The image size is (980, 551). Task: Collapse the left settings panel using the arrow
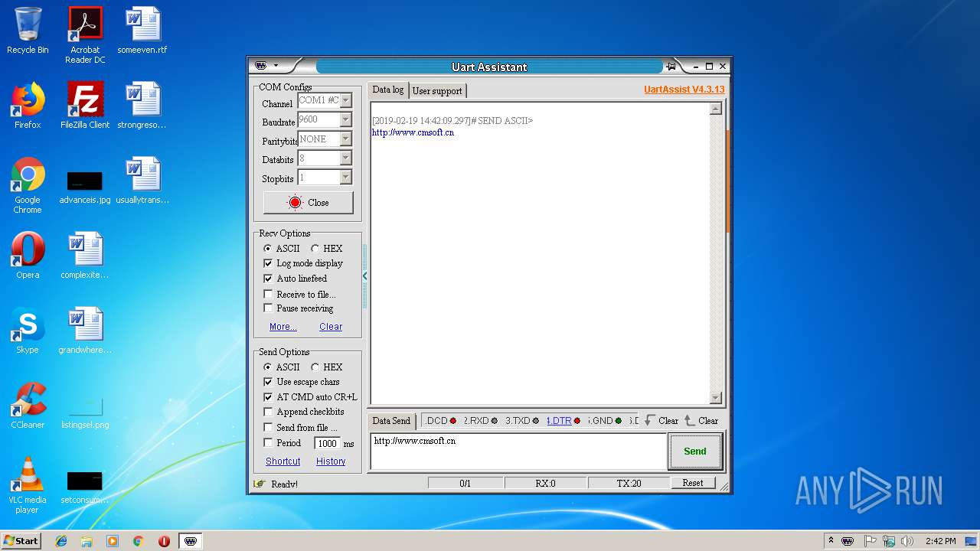click(364, 275)
